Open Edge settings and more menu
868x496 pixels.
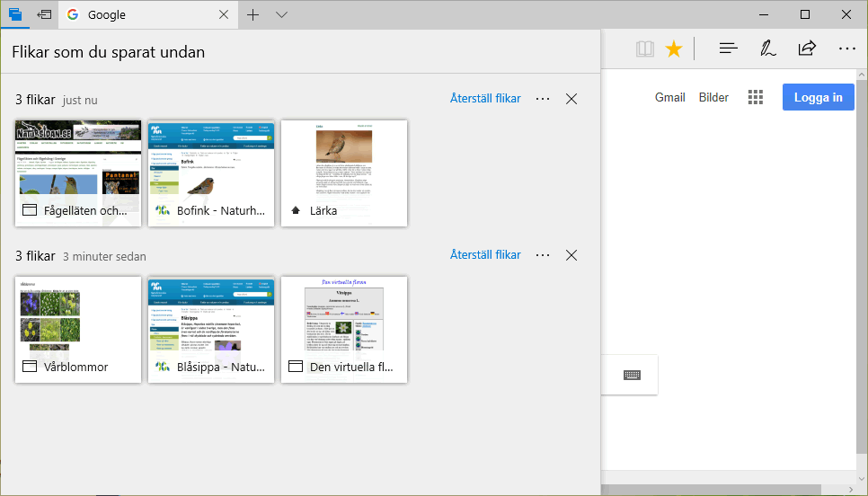[846, 49]
